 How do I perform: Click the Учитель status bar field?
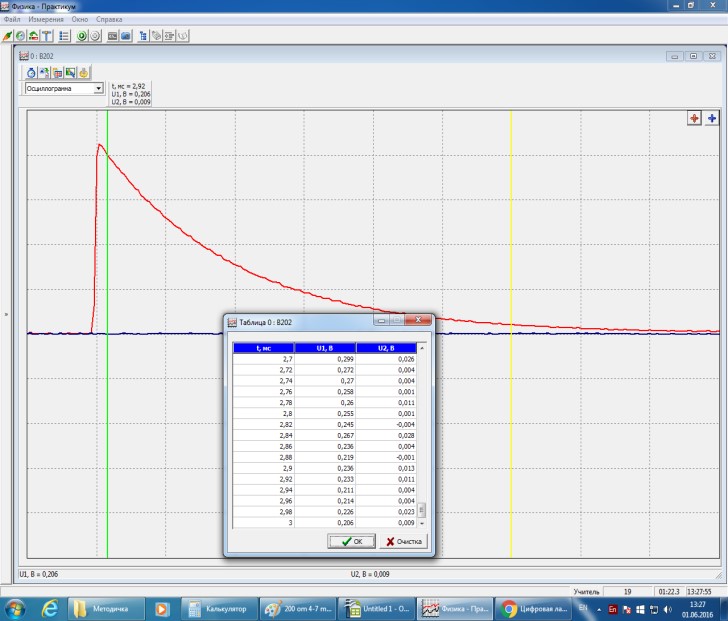click(x=586, y=592)
